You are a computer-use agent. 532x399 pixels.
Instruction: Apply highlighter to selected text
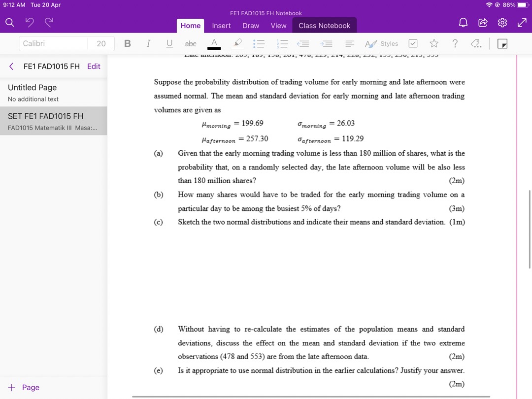click(x=237, y=43)
